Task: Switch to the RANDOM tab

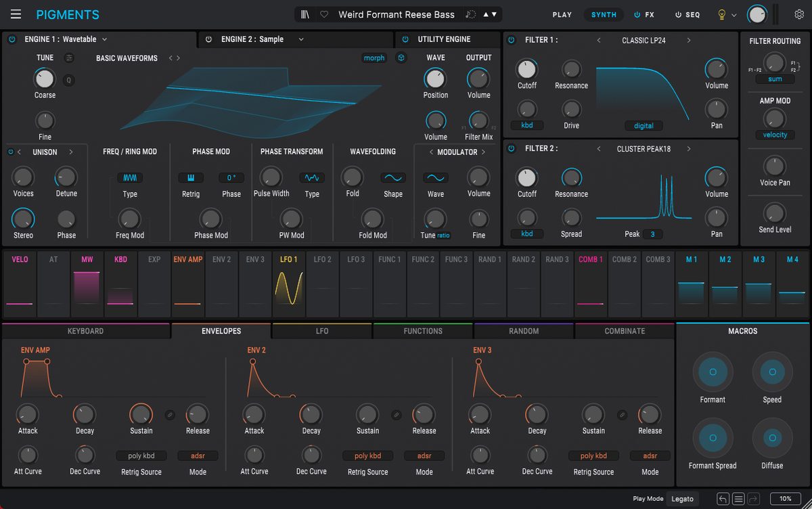Action: pos(524,331)
